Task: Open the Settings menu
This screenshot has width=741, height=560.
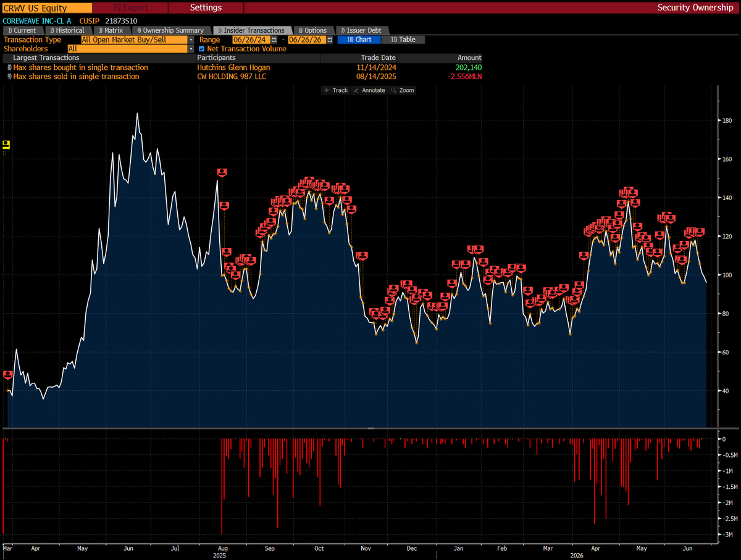Action: click(x=206, y=8)
